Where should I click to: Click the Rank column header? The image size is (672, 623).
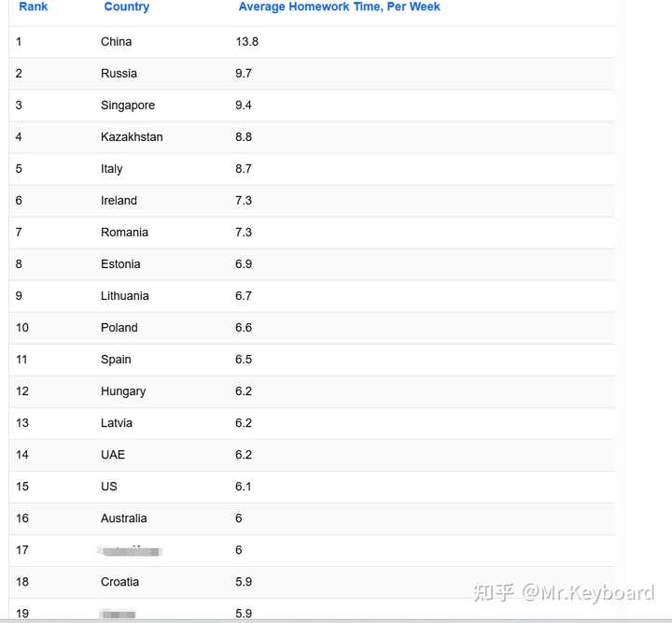tap(34, 7)
